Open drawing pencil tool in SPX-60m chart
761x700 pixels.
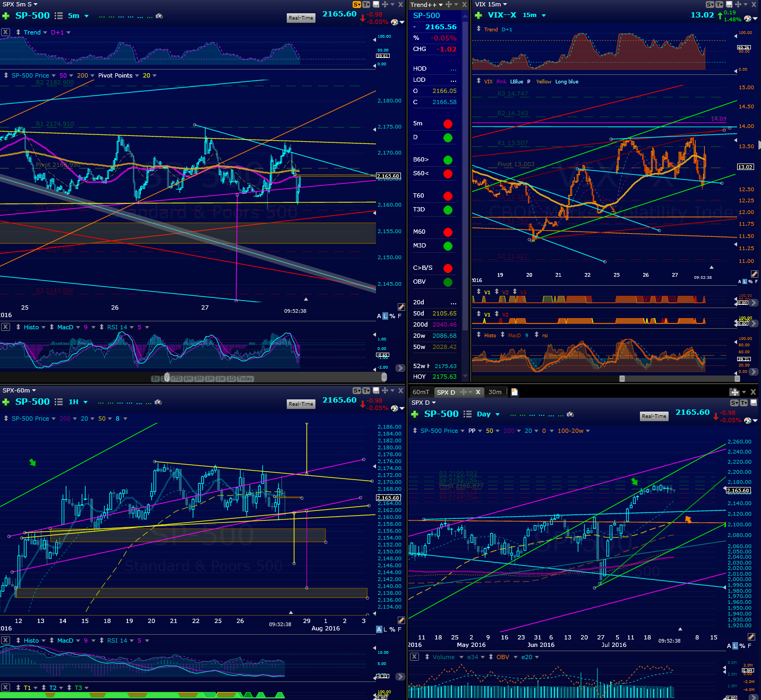[401, 620]
